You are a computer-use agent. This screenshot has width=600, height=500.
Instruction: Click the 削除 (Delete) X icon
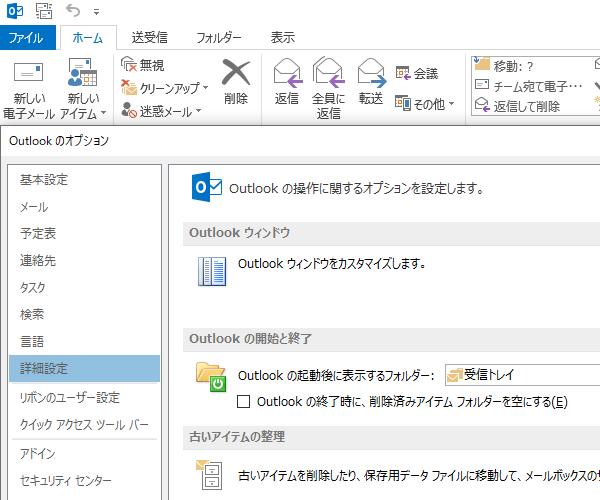236,74
